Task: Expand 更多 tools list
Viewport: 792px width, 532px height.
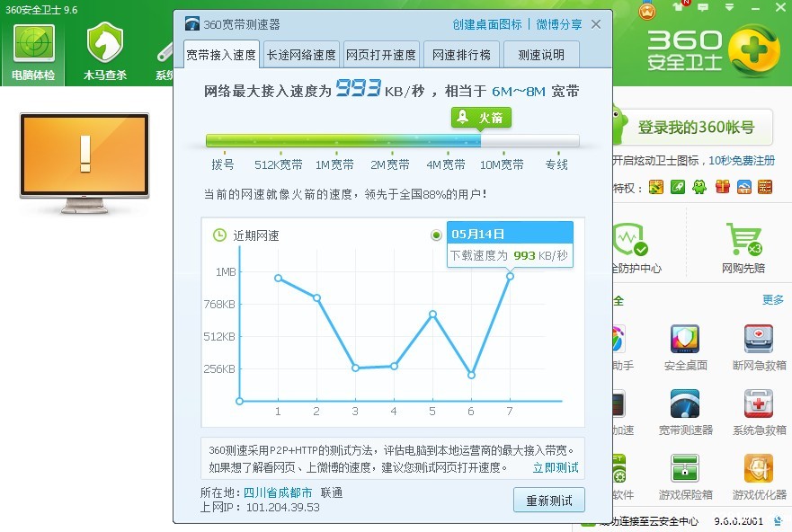Action: [772, 299]
